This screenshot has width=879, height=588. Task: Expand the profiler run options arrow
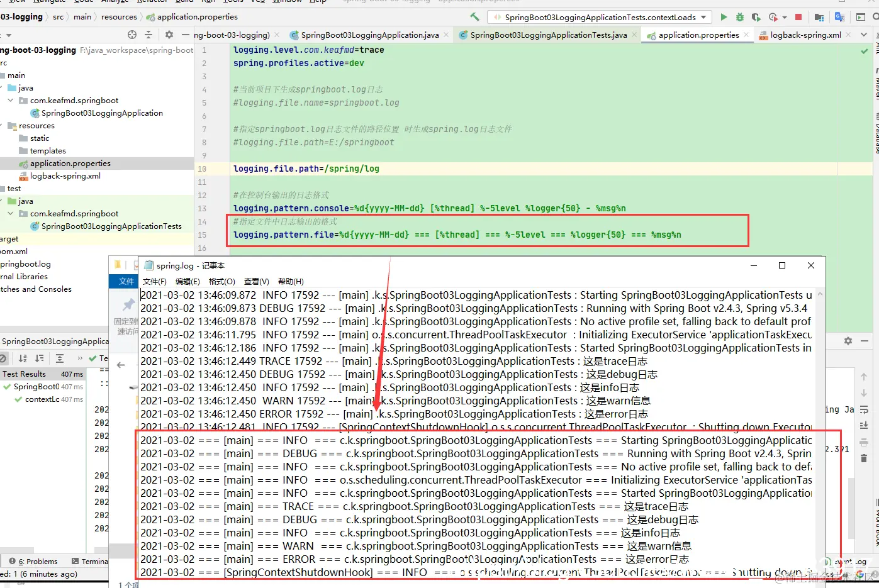785,17
